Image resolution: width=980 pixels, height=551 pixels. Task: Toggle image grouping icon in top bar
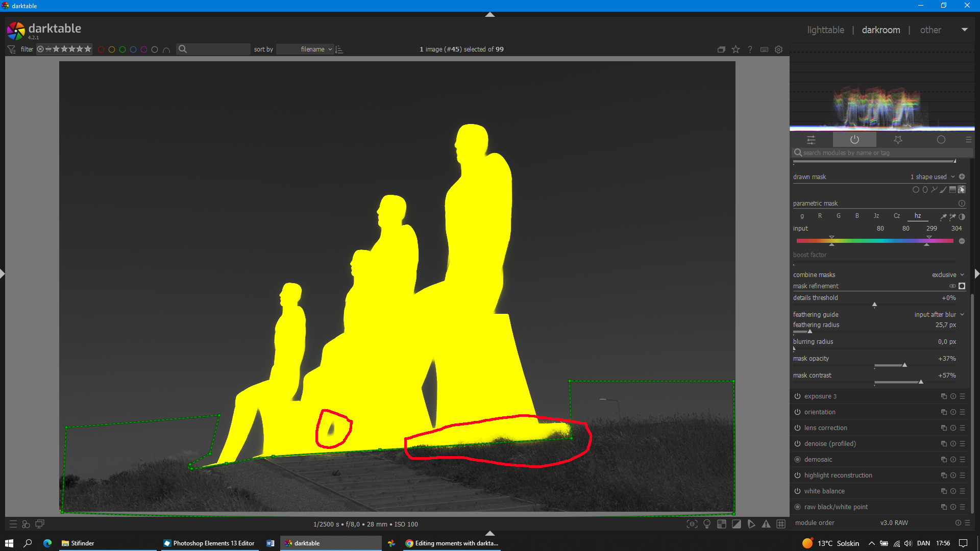pos(721,49)
